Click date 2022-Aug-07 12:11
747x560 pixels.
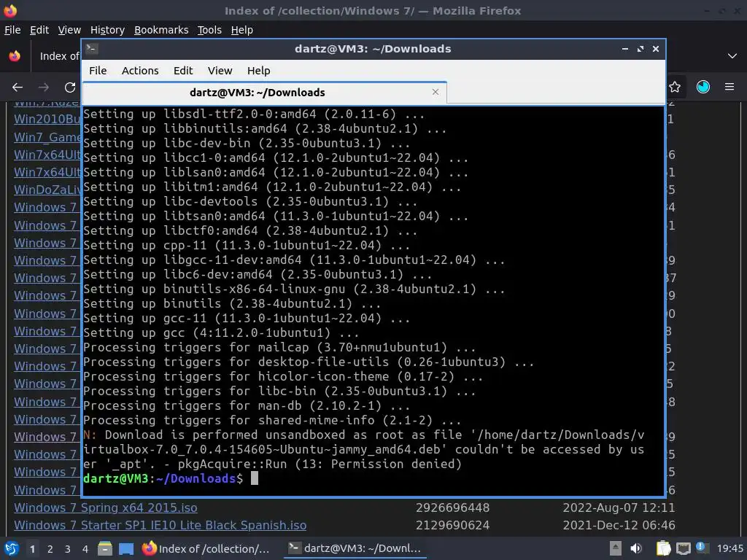coord(619,507)
